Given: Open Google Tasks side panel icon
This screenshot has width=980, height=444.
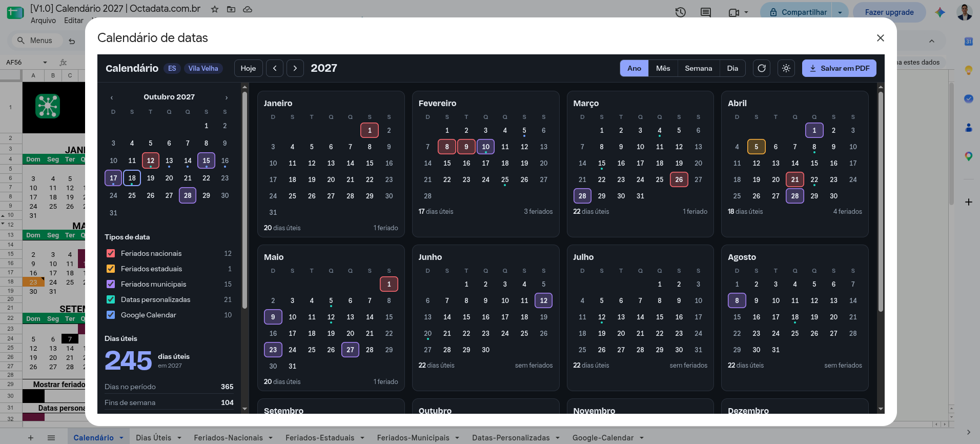Looking at the screenshot, I should 969,99.
